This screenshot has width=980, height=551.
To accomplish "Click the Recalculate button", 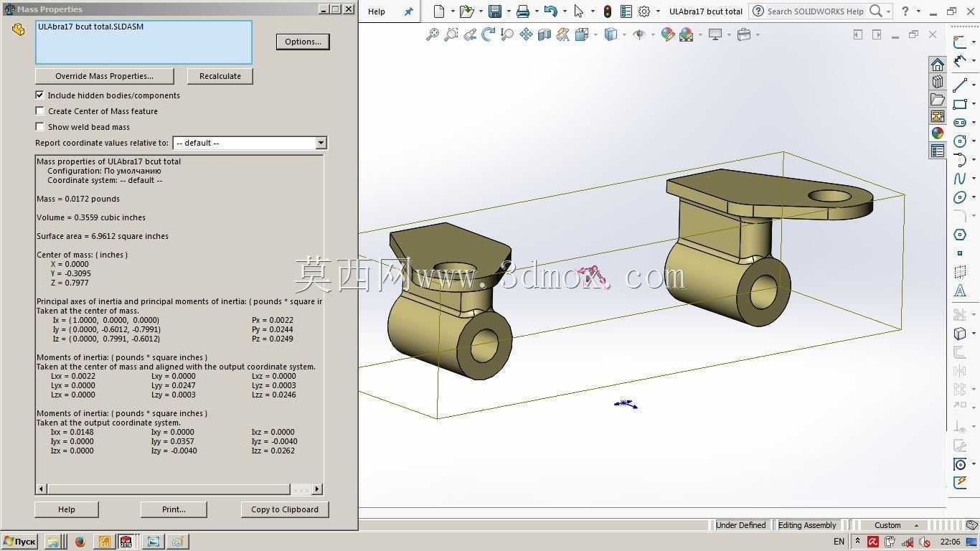I will 220,76.
